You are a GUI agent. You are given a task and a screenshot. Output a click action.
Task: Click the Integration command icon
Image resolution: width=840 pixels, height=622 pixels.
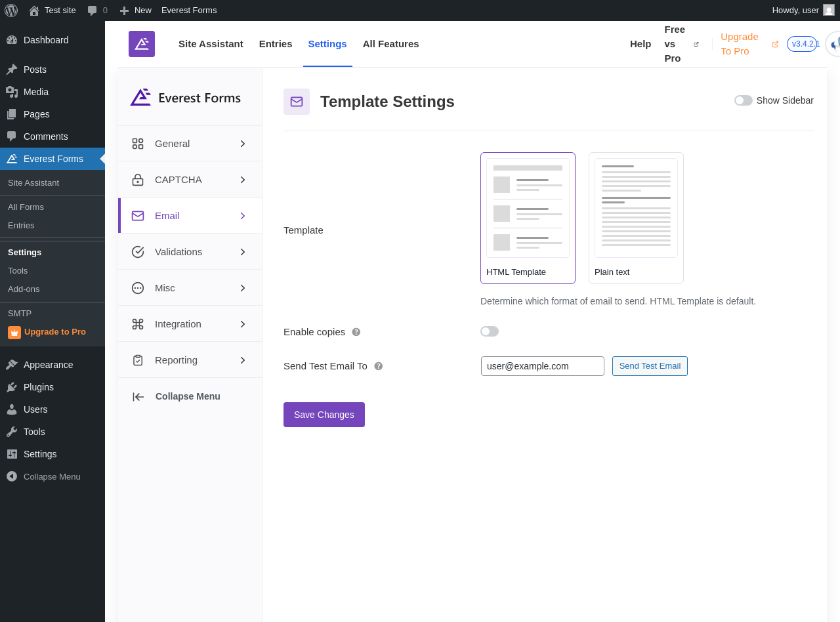[x=138, y=324]
